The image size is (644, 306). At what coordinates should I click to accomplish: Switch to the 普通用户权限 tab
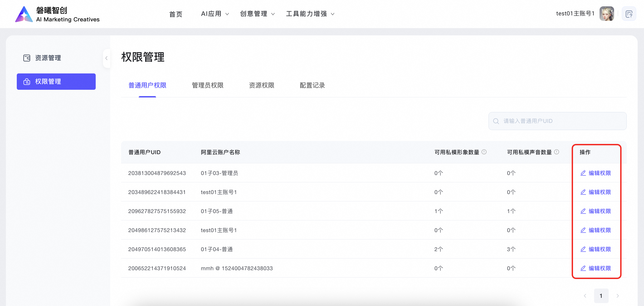pos(147,85)
